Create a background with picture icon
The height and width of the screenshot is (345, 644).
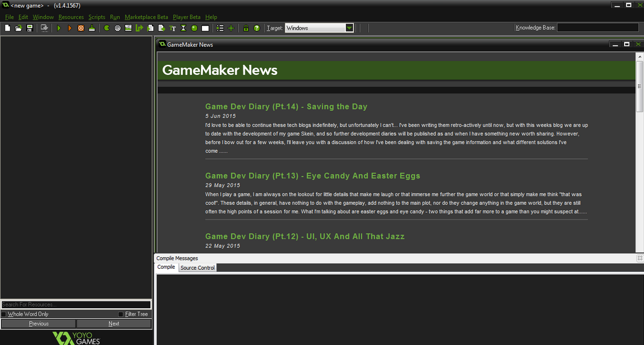pyautogui.click(x=128, y=28)
